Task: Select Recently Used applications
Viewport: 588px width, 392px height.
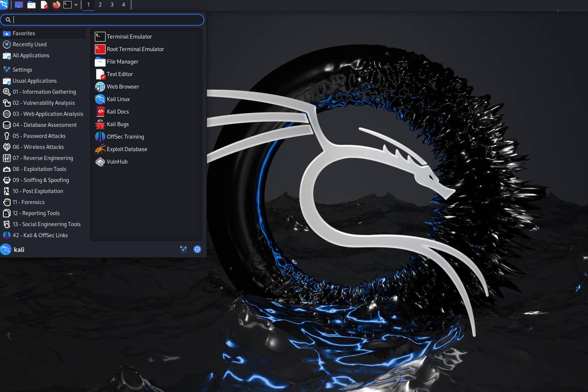Action: (29, 44)
